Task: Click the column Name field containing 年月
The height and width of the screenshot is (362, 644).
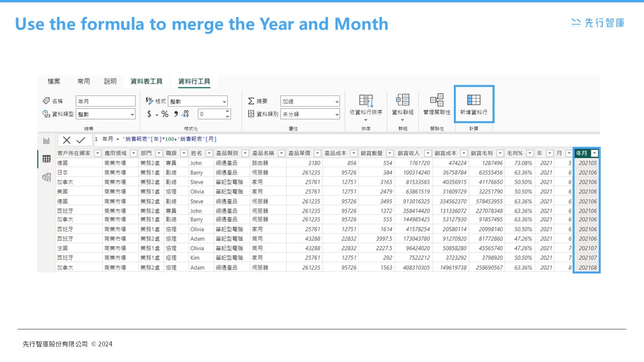Action: click(105, 102)
